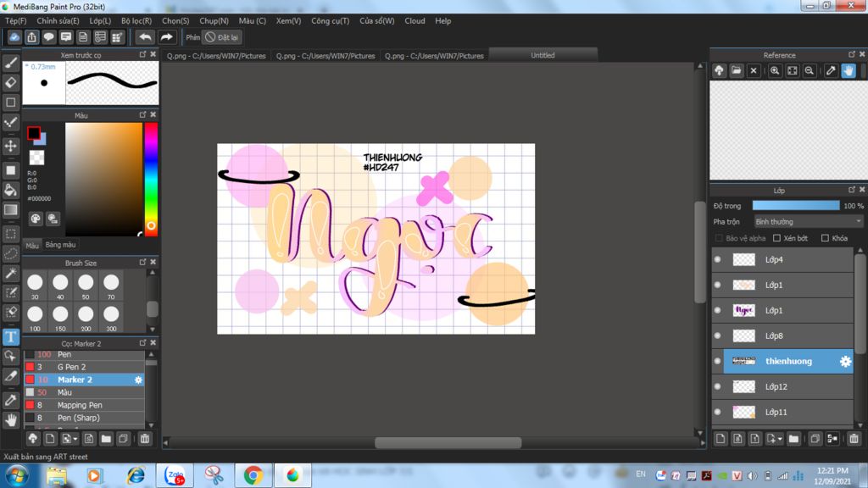Select the Bucket fill tool
This screenshot has width=868, height=488.
click(x=11, y=190)
